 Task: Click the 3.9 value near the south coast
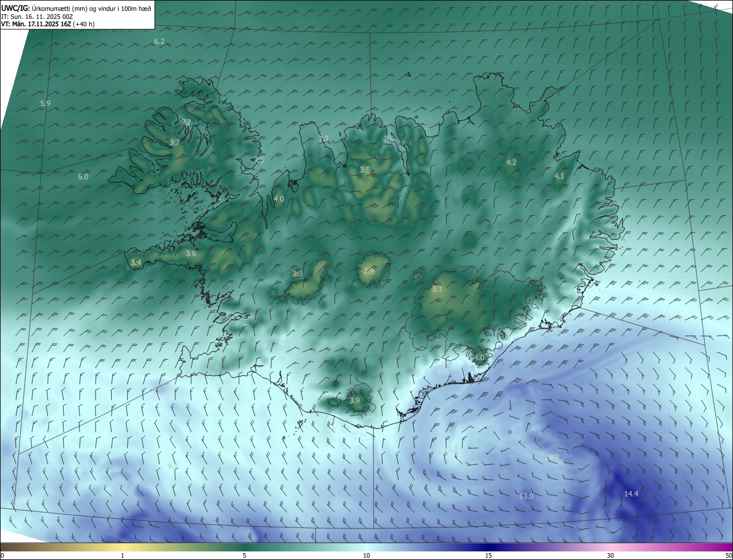click(354, 400)
